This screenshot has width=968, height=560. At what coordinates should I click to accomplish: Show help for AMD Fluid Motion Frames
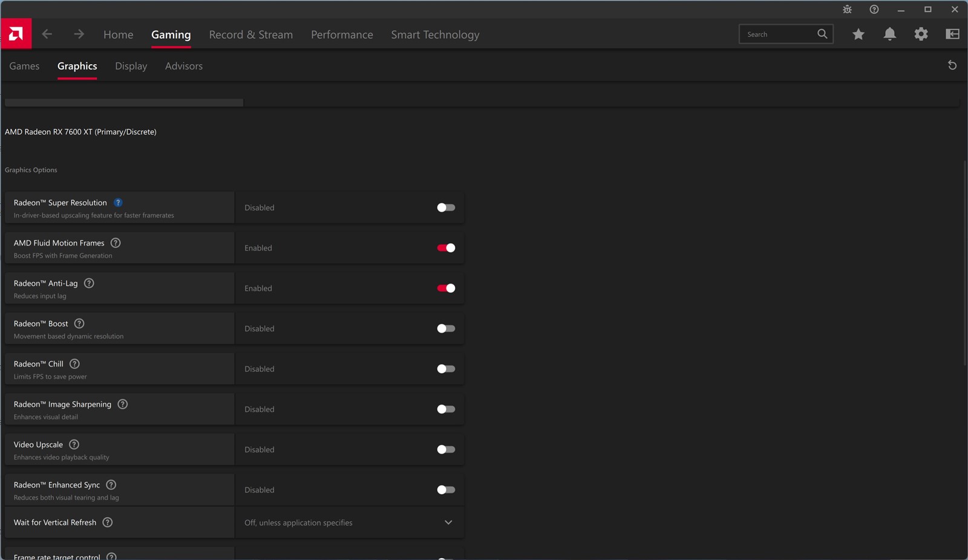[116, 243]
